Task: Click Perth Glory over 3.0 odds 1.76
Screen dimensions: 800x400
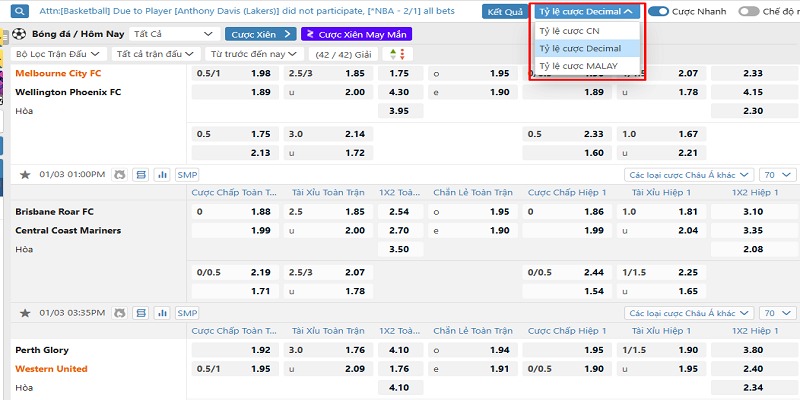Action: point(329,350)
